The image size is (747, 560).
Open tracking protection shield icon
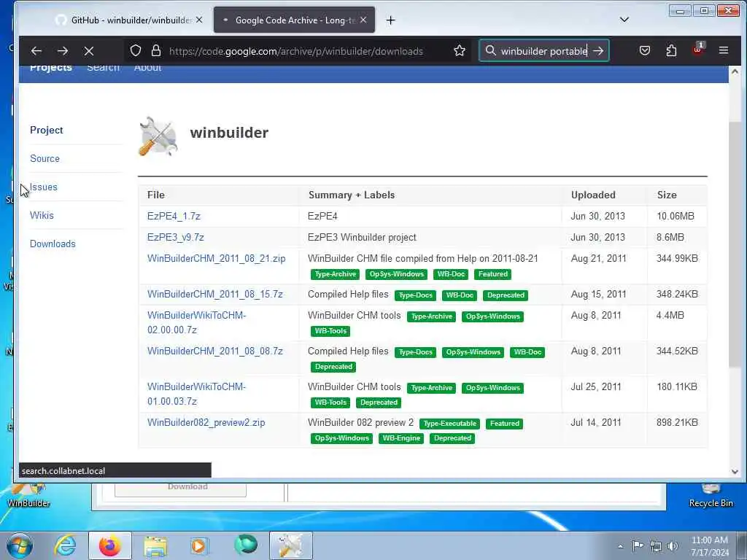pos(136,51)
